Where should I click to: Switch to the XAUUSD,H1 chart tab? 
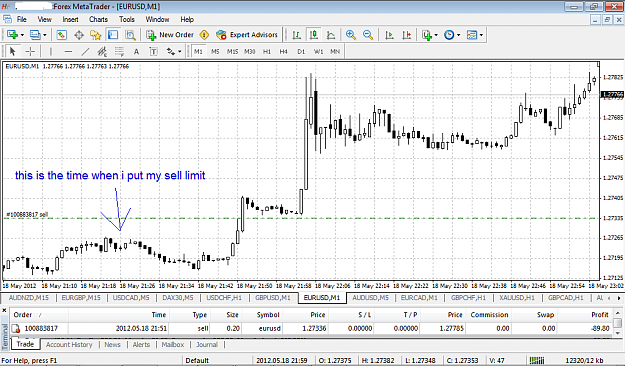pos(517,297)
